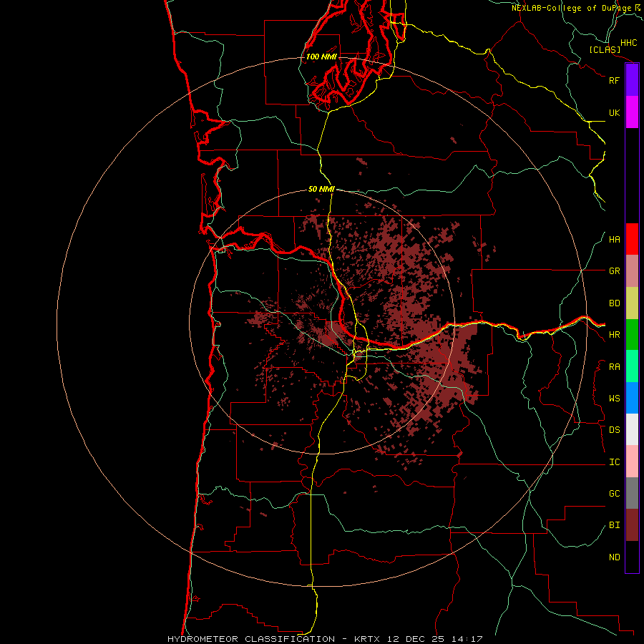This screenshot has width=644, height=644.
Task: Click the UK legend label
Action: [614, 112]
